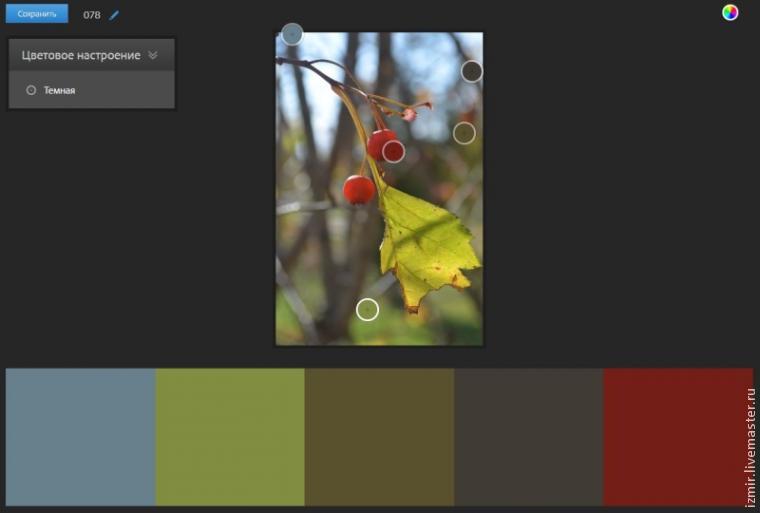Click the 078 theme name text
Viewport: 760px width, 513px height.
point(92,15)
